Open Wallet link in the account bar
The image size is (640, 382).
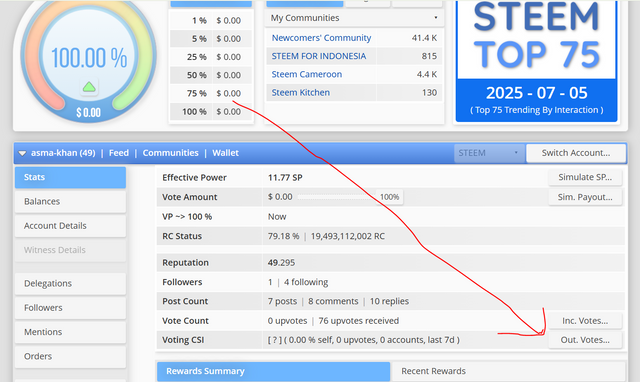click(x=225, y=153)
